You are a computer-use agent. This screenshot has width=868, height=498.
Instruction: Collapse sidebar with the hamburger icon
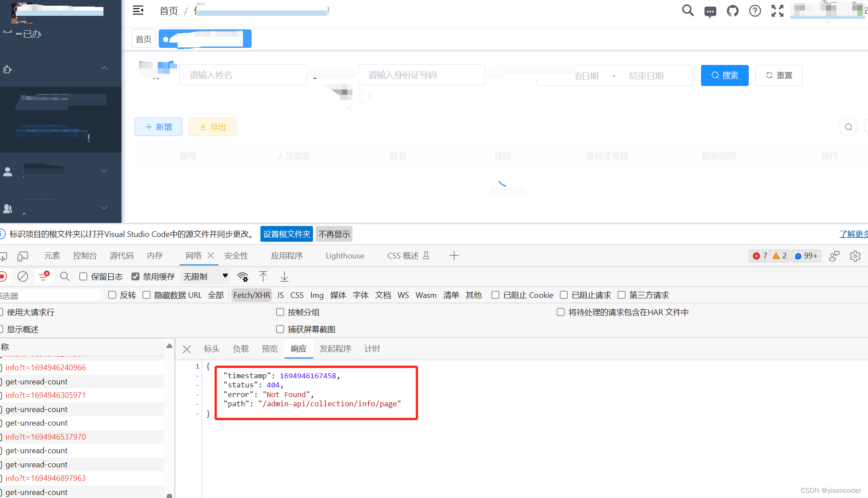(138, 11)
